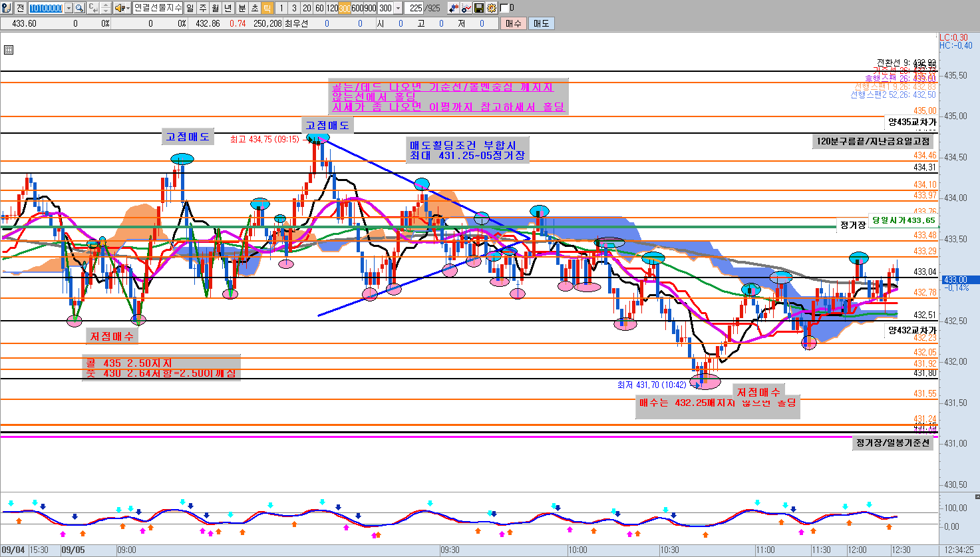The height and width of the screenshot is (557, 980).
Task: Click the speaker sound alert icon
Action: (x=119, y=8)
